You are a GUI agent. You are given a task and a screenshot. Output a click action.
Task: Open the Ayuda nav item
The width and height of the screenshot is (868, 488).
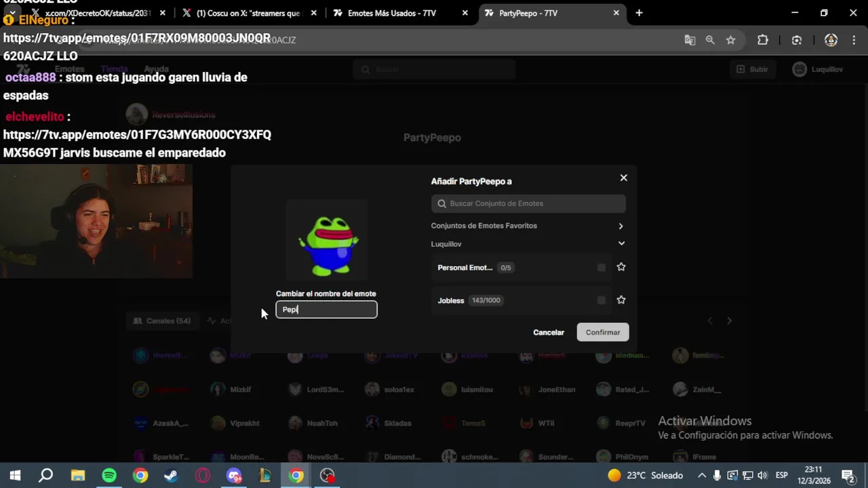[x=157, y=69]
